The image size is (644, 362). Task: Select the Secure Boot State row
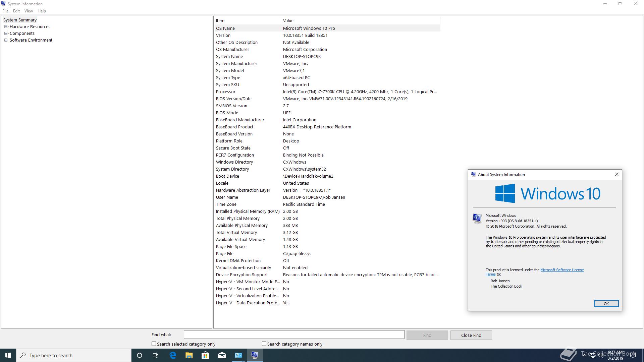pos(327,148)
